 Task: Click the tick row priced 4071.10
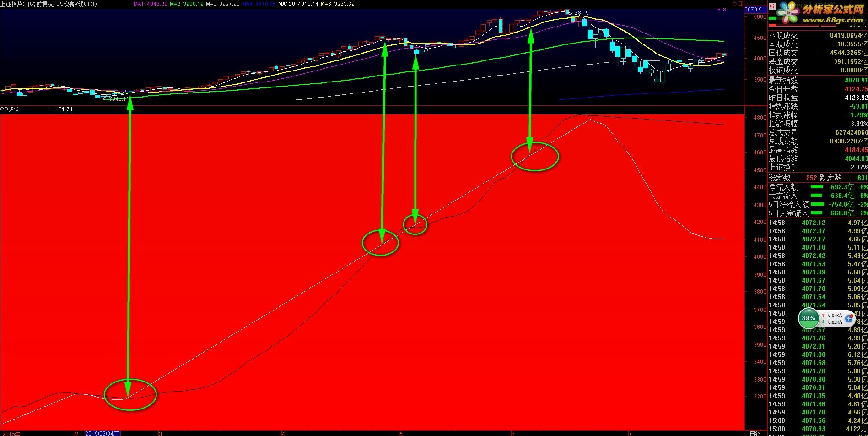click(x=818, y=247)
